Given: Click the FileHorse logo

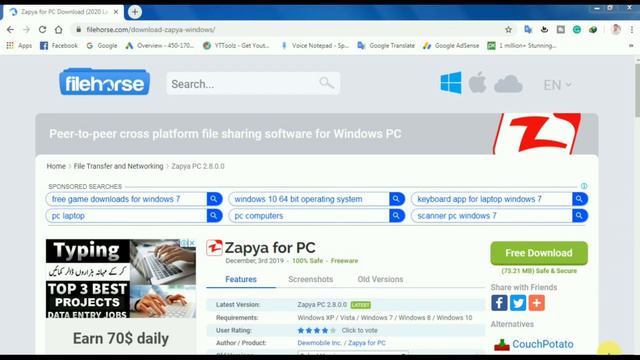Looking at the screenshot, I should [x=104, y=82].
